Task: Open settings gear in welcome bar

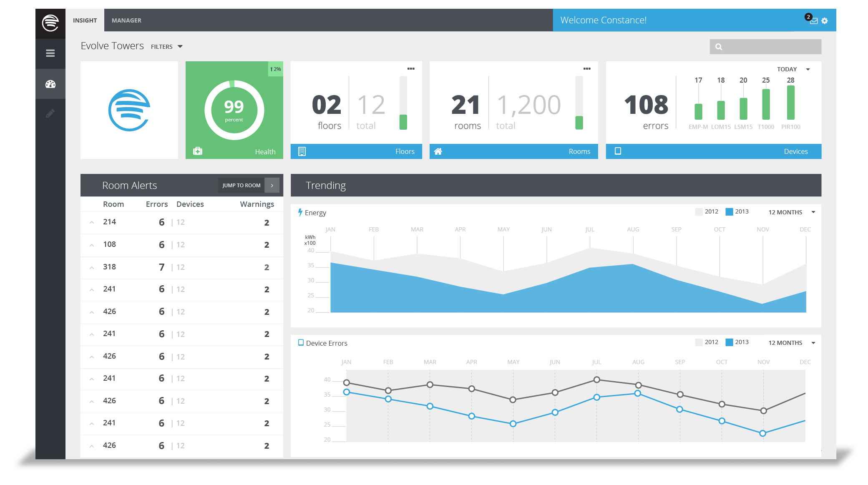Action: point(825,21)
